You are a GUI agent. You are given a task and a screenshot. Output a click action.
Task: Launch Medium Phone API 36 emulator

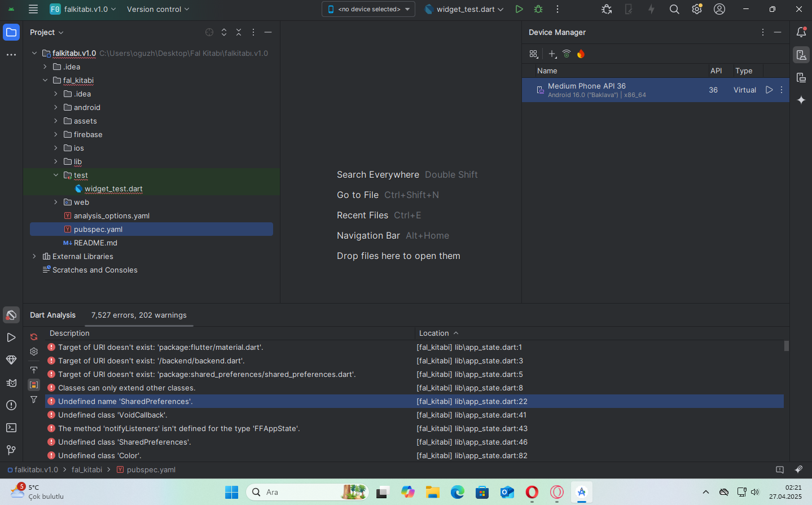pos(769,90)
